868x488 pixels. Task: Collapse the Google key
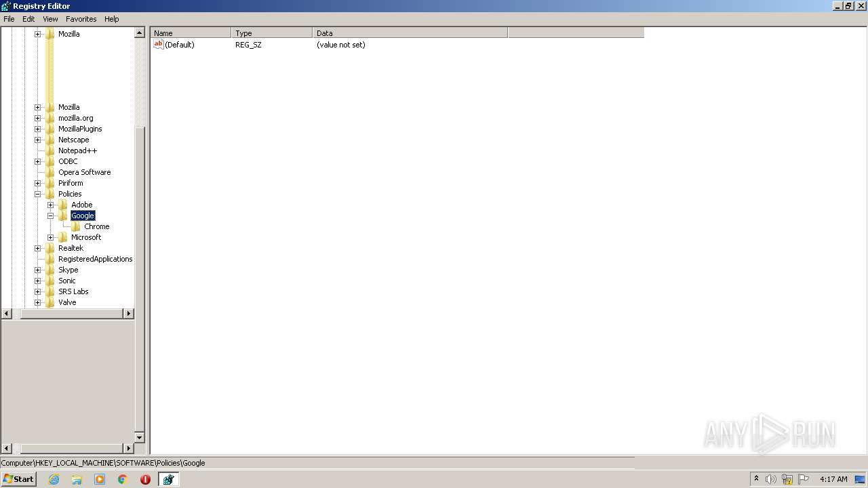pyautogui.click(x=50, y=216)
